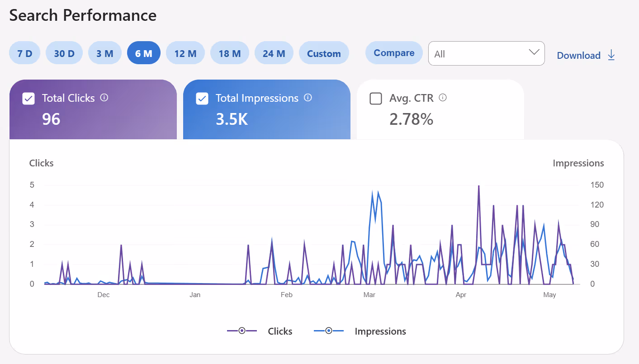
Task: Select the 7 D time range
Action: [x=25, y=53]
